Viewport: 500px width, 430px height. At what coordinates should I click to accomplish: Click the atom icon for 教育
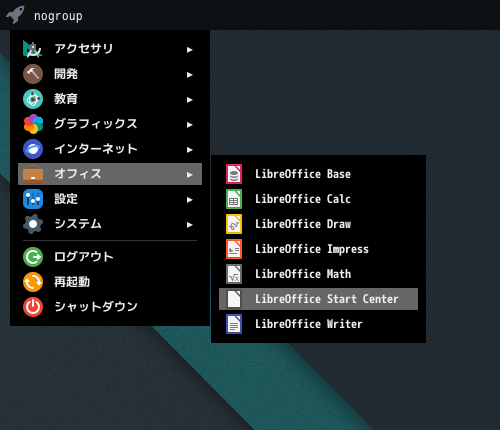coord(33,99)
